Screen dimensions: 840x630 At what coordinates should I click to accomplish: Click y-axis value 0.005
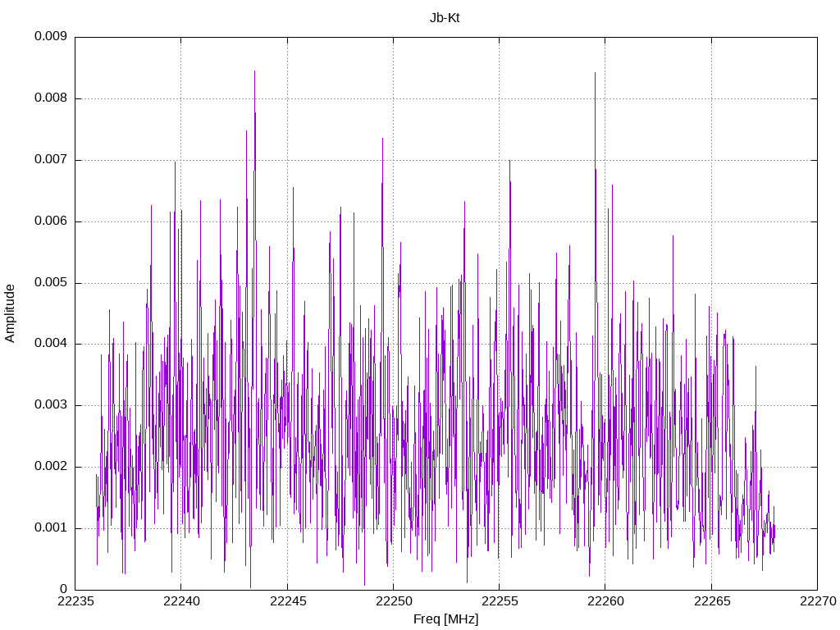51,283
